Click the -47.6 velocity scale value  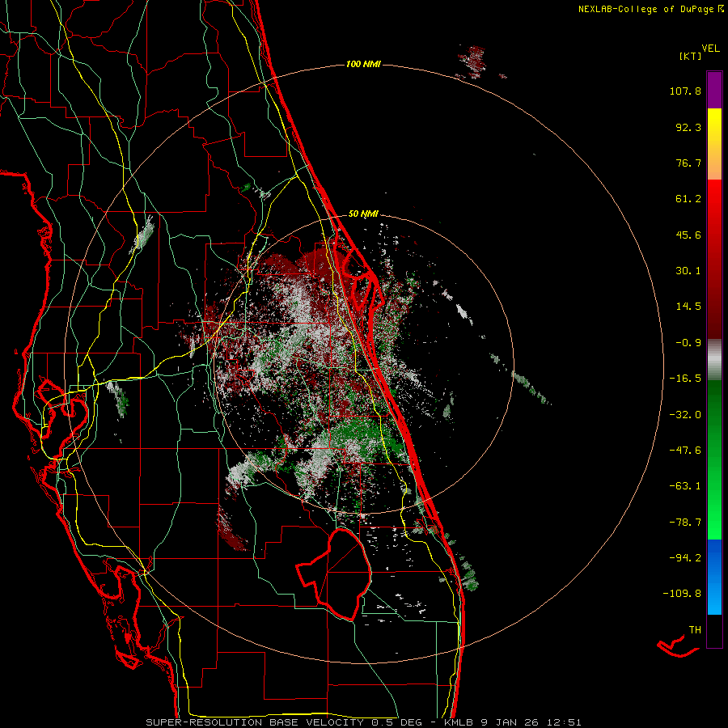[x=685, y=451]
